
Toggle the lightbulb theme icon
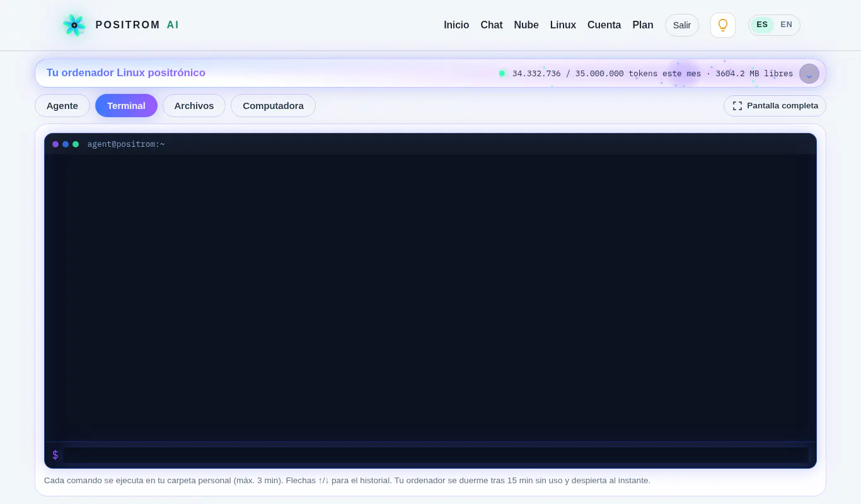point(723,25)
